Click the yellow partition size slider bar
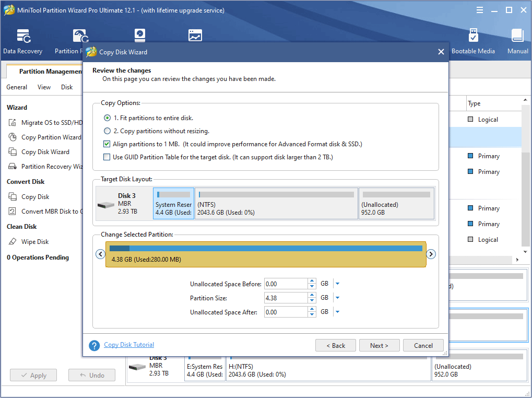 (x=266, y=254)
